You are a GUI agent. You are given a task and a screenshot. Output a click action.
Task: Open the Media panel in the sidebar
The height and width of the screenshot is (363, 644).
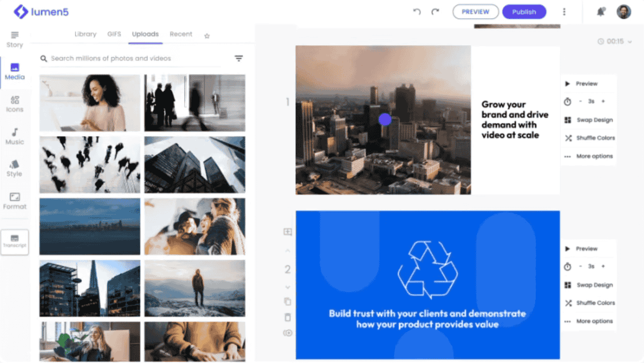pyautogui.click(x=14, y=71)
